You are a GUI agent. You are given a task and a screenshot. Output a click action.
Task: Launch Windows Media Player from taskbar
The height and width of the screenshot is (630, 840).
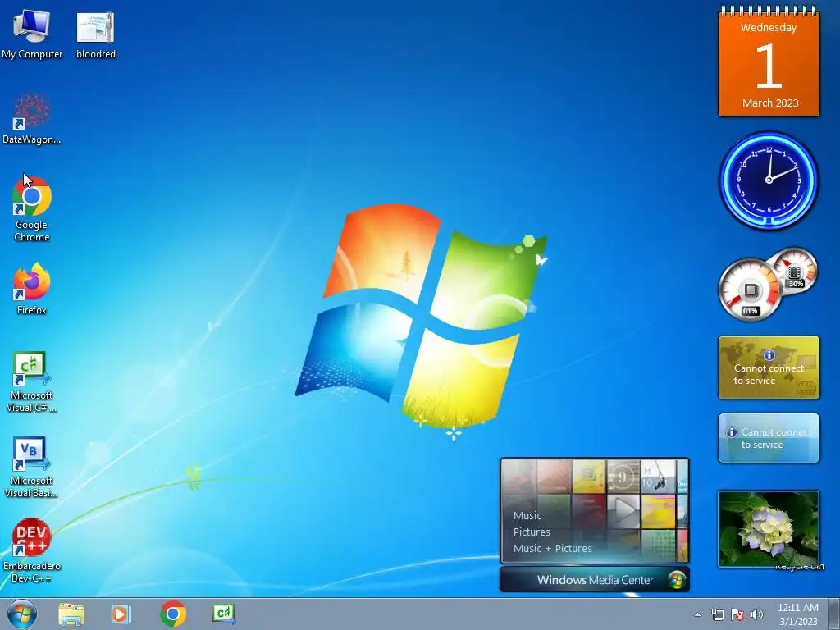pos(121,614)
